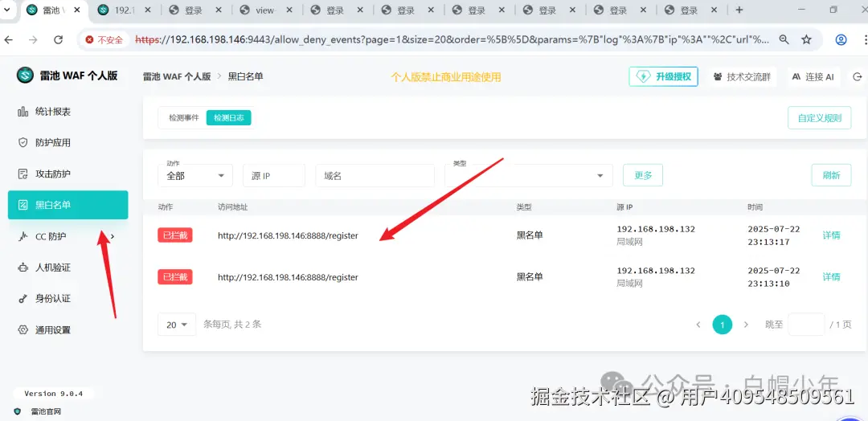Open the new tab plus button
Viewport: 868px width, 421px height.
tap(739, 10)
